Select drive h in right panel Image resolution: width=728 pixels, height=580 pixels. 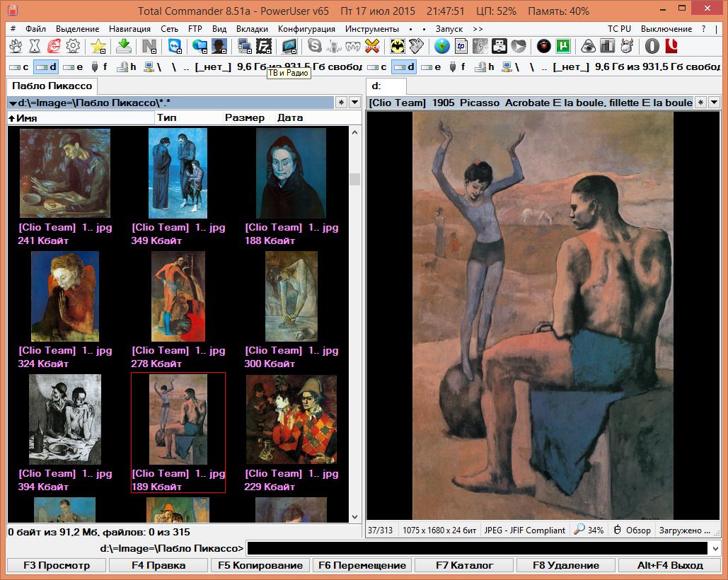pyautogui.click(x=485, y=66)
